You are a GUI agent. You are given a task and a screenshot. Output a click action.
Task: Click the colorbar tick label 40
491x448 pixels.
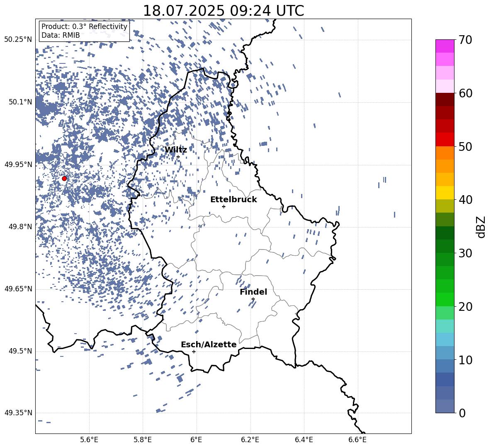(x=465, y=200)
